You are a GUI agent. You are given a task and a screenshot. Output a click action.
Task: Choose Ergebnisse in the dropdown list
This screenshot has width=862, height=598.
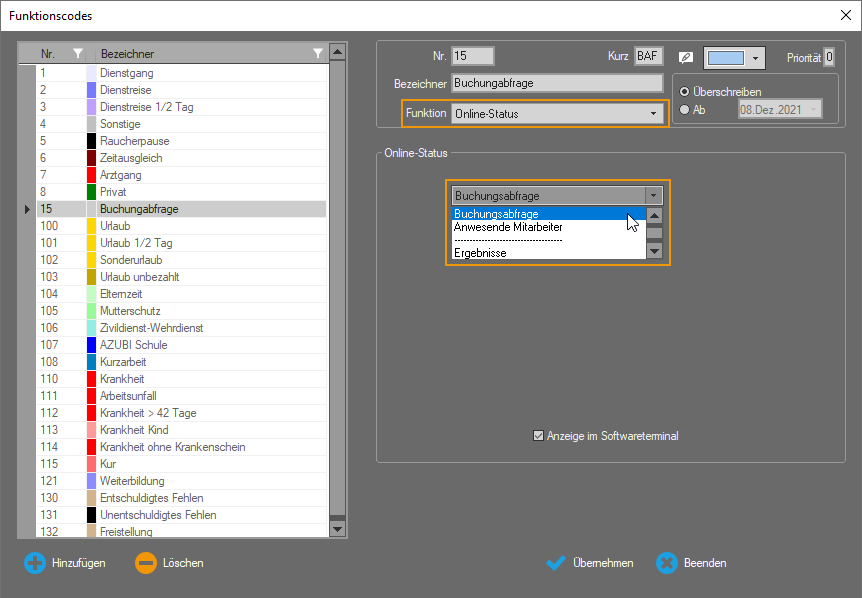tap(480, 253)
